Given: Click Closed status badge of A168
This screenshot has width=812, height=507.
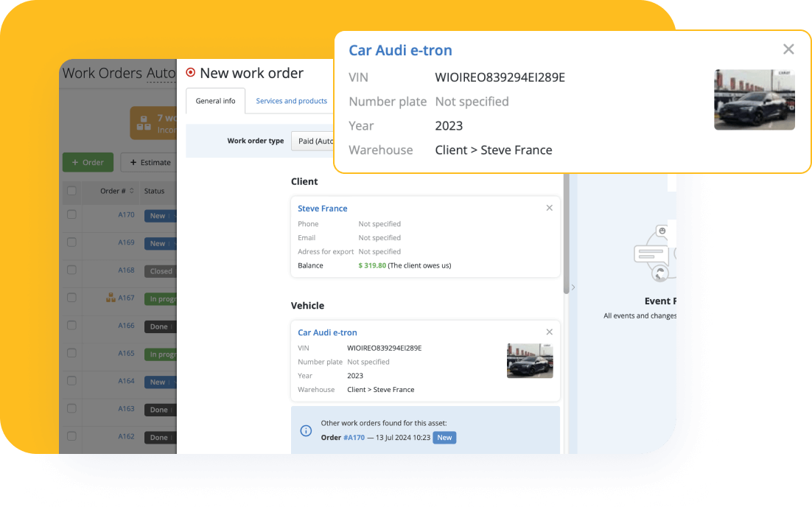Looking at the screenshot, I should click(x=161, y=271).
